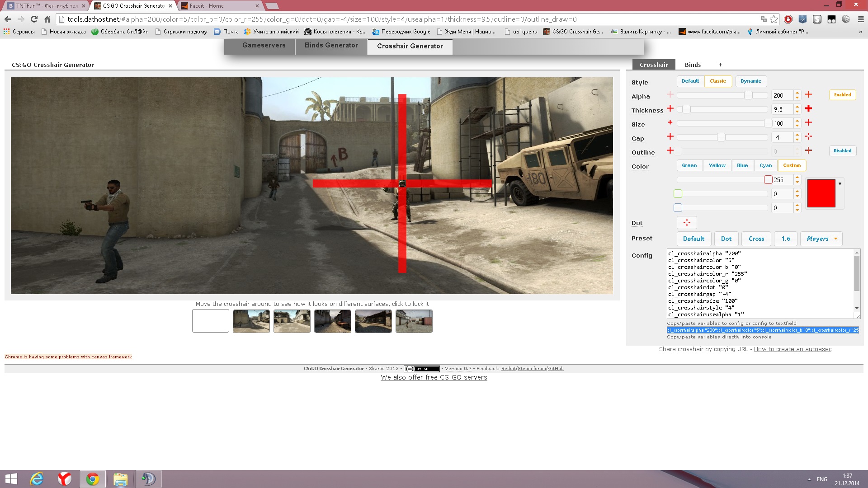Switch to the Binds panel tab
The image size is (868, 488).
tap(693, 65)
